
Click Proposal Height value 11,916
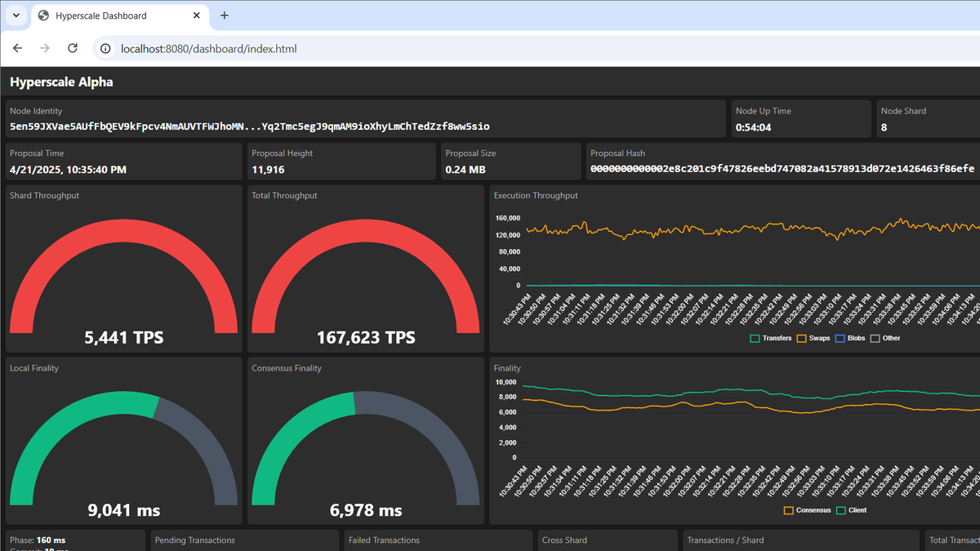click(x=268, y=170)
